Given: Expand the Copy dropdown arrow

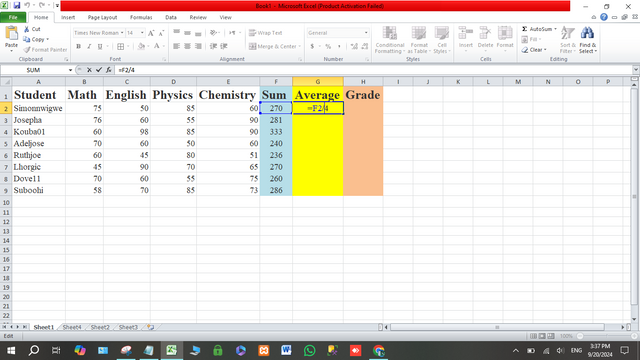Looking at the screenshot, I should [48, 40].
